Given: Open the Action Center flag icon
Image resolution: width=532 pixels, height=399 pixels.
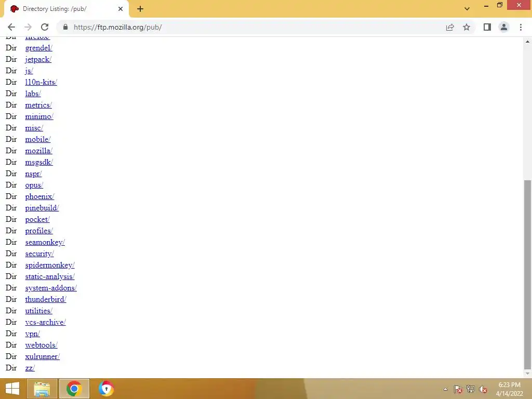Looking at the screenshot, I should [458, 389].
